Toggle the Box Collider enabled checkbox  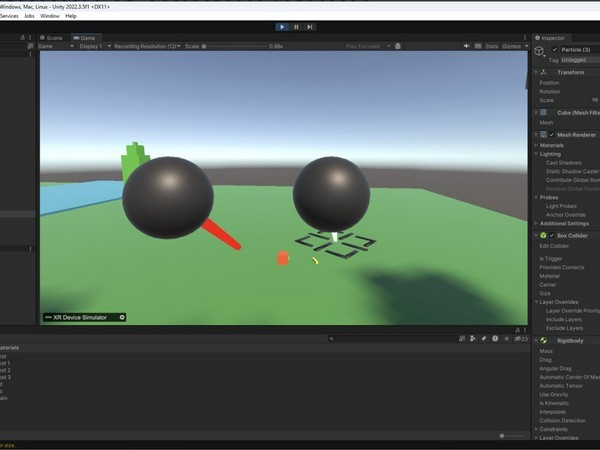pyautogui.click(x=553, y=235)
